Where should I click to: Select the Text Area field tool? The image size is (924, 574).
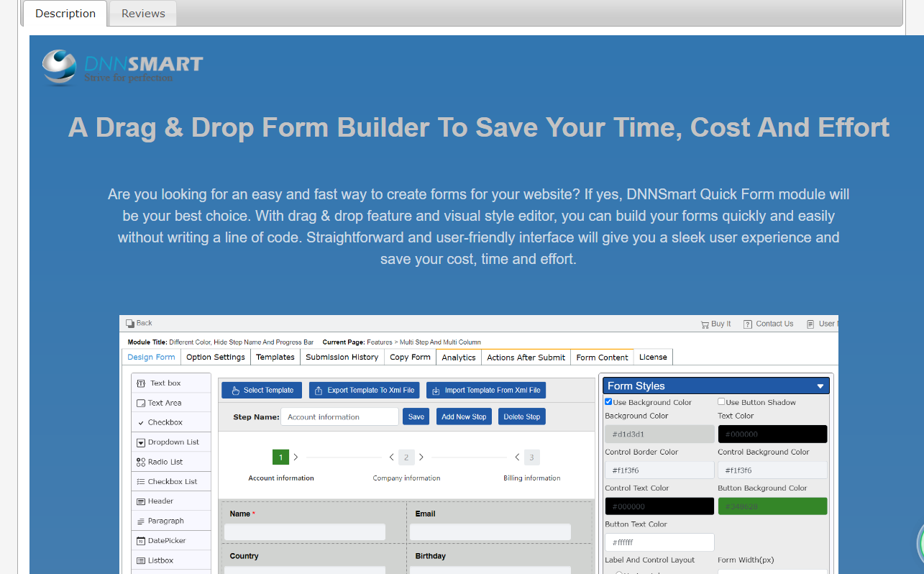(171, 403)
